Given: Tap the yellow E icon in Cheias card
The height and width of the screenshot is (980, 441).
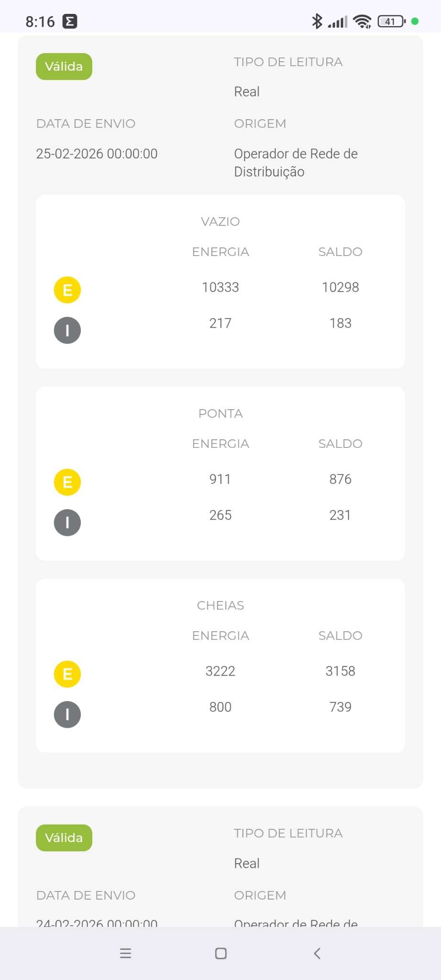Looking at the screenshot, I should click(67, 674).
